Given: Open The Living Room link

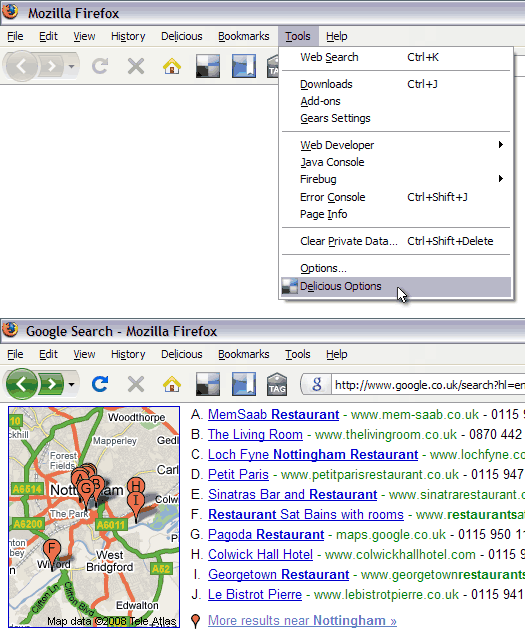Looking at the screenshot, I should point(255,434).
